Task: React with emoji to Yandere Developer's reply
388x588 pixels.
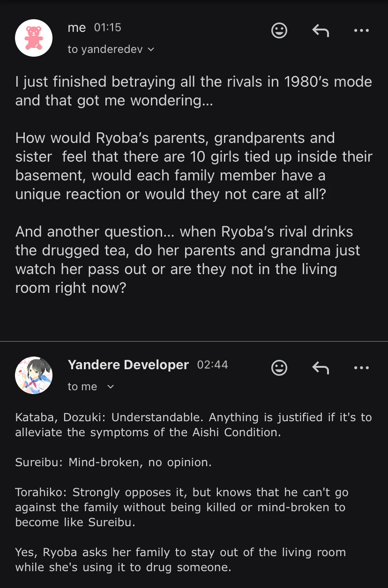Action: (279, 368)
